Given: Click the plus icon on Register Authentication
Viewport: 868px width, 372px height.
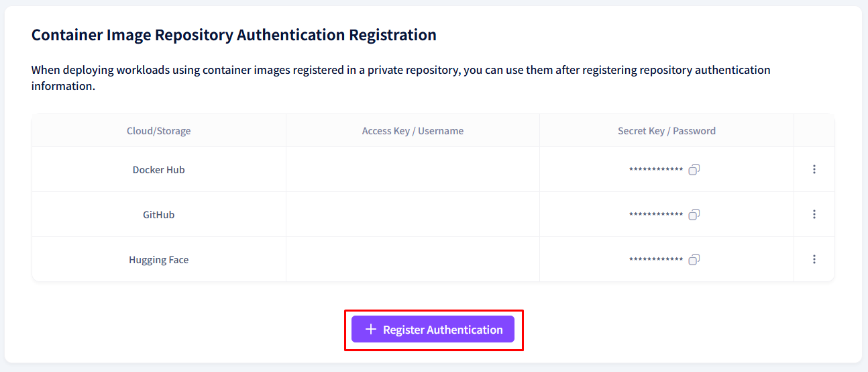Looking at the screenshot, I should [x=371, y=330].
